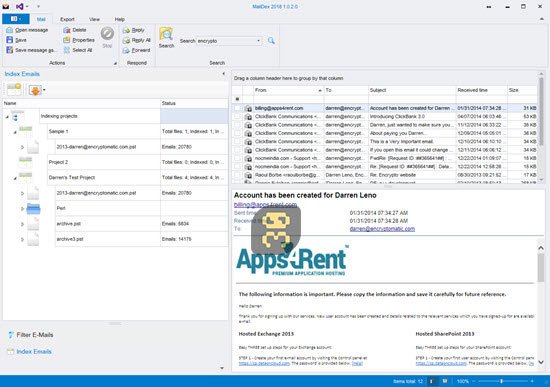Click the darren@encryptomatic.com recipient link
Image resolution: width=550 pixels, height=387 pixels.
382,229
